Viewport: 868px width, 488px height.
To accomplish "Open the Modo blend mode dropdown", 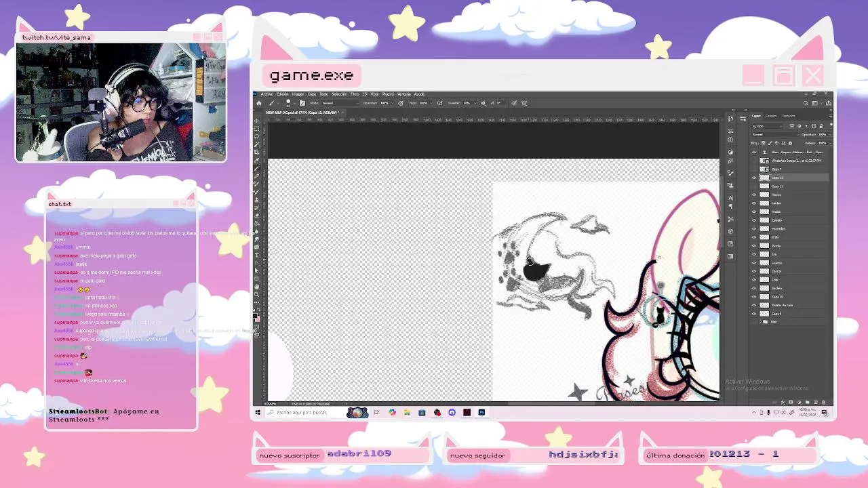I will coord(340,103).
